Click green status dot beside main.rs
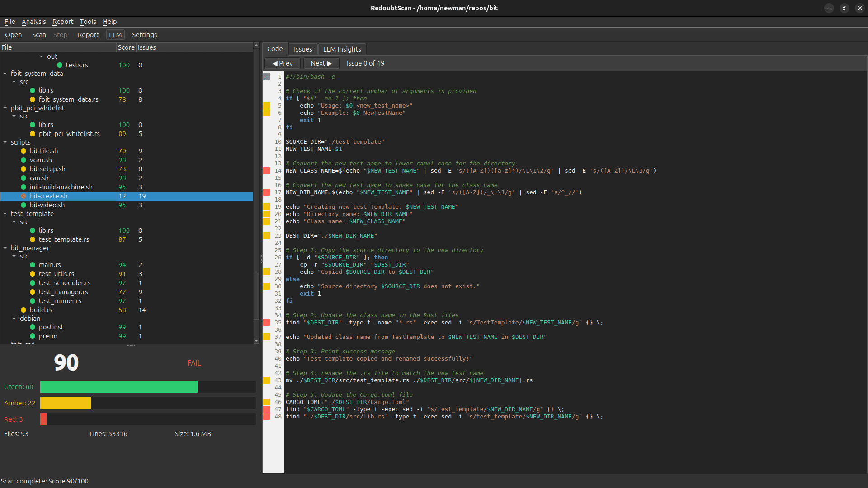Image resolution: width=868 pixels, height=488 pixels. [x=33, y=265]
